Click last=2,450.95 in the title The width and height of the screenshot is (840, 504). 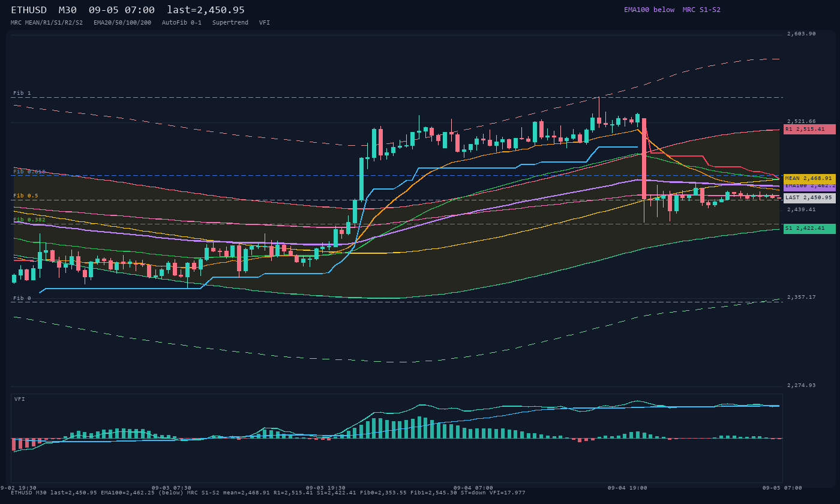pos(206,10)
